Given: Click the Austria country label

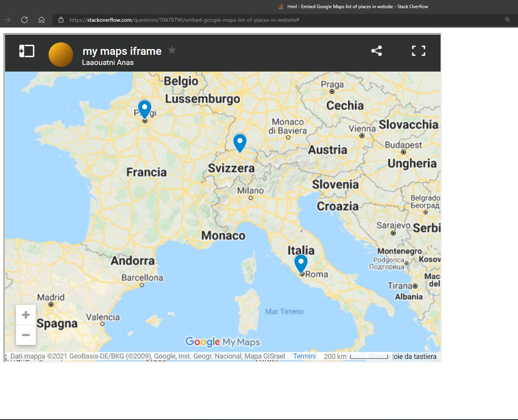Looking at the screenshot, I should pyautogui.click(x=327, y=150).
